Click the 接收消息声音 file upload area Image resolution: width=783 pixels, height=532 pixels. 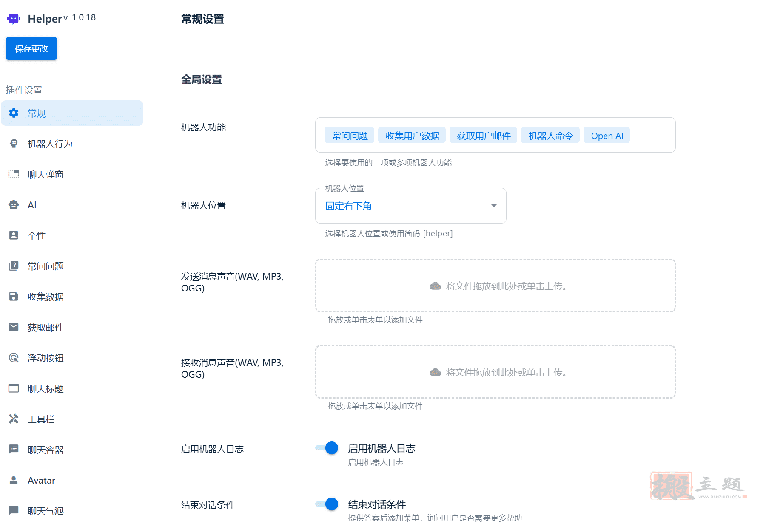tap(495, 372)
